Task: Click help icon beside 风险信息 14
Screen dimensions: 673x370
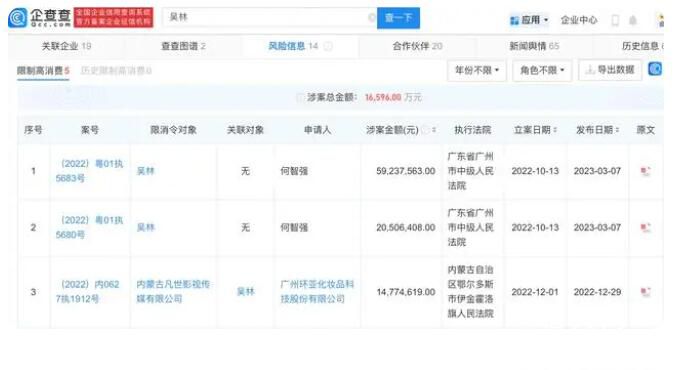Action: coord(328,46)
